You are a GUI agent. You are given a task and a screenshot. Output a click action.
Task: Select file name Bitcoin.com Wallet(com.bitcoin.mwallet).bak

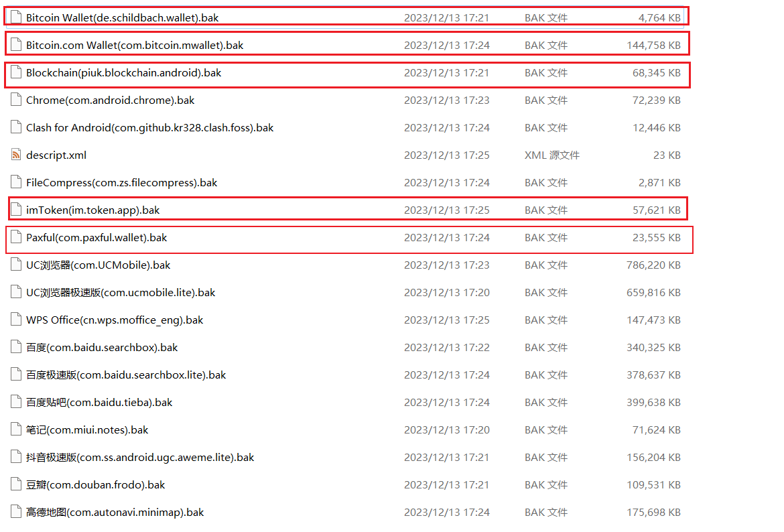click(135, 46)
